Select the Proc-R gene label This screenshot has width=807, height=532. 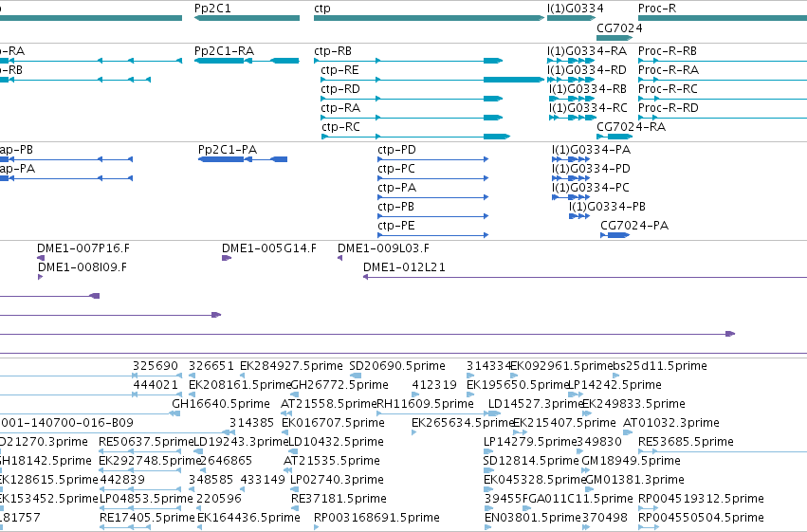pyautogui.click(x=657, y=9)
